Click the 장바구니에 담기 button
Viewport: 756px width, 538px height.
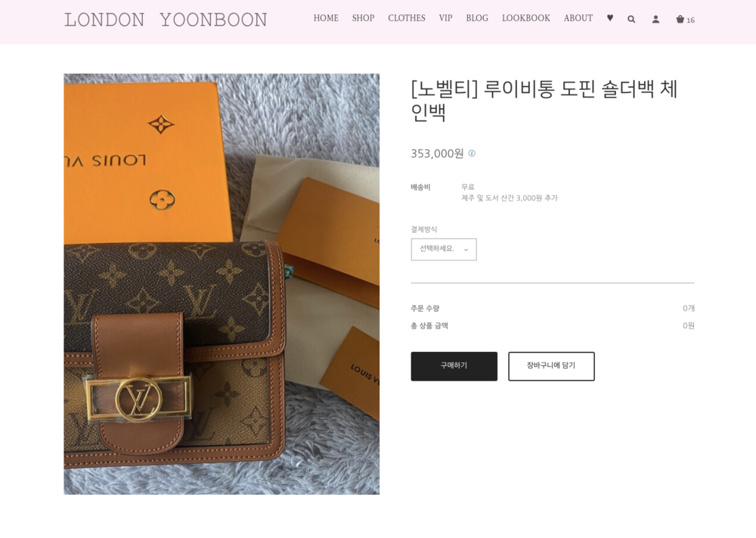tap(551, 366)
